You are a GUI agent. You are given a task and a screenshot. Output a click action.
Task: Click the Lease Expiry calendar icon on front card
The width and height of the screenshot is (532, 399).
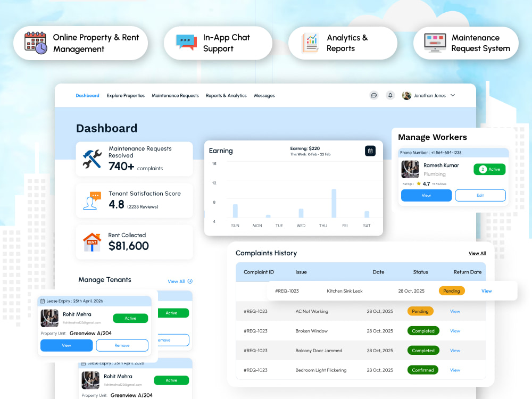click(43, 301)
